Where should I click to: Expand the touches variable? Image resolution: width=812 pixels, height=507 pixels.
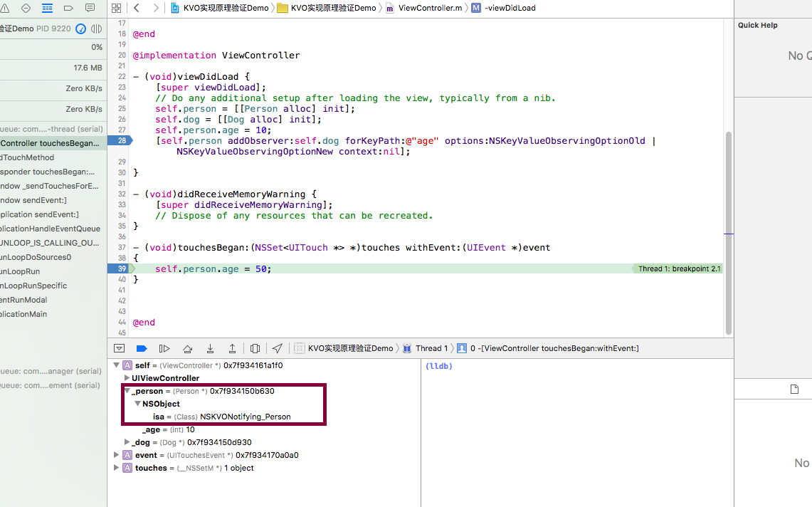pos(117,468)
